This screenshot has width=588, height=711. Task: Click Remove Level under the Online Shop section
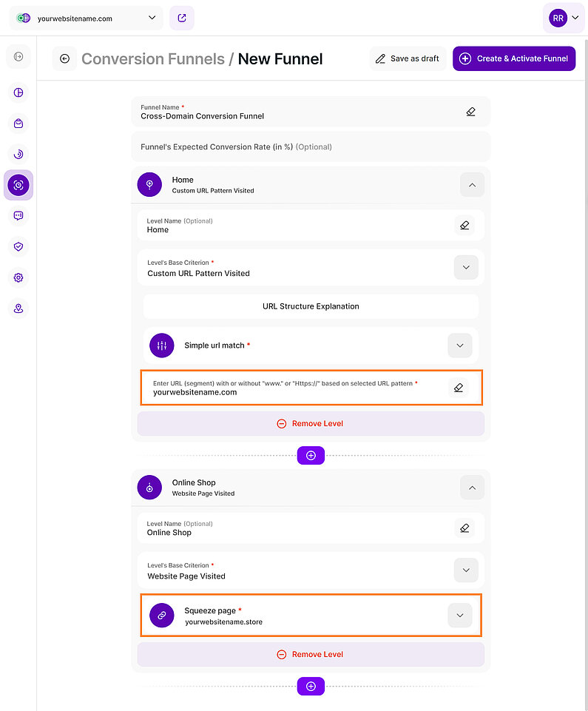point(310,654)
